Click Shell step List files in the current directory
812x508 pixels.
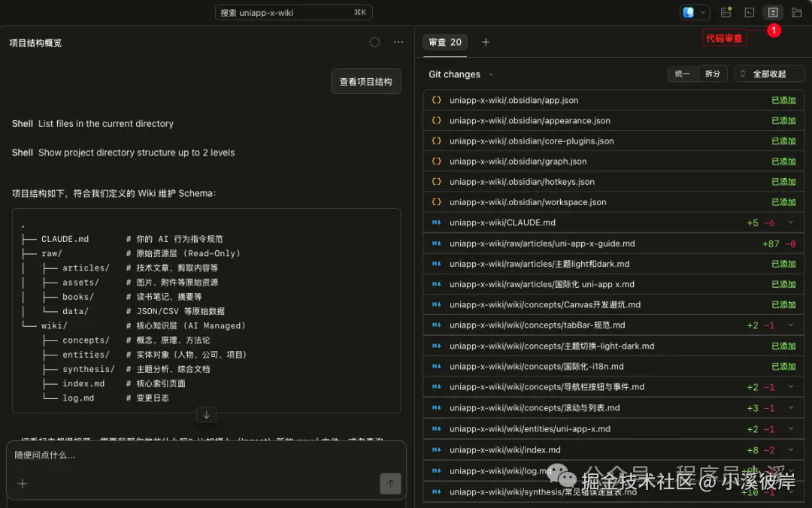pyautogui.click(x=92, y=124)
